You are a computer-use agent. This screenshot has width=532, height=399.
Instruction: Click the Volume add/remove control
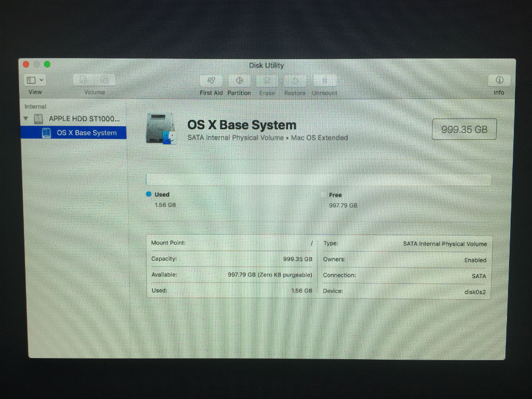[x=94, y=80]
